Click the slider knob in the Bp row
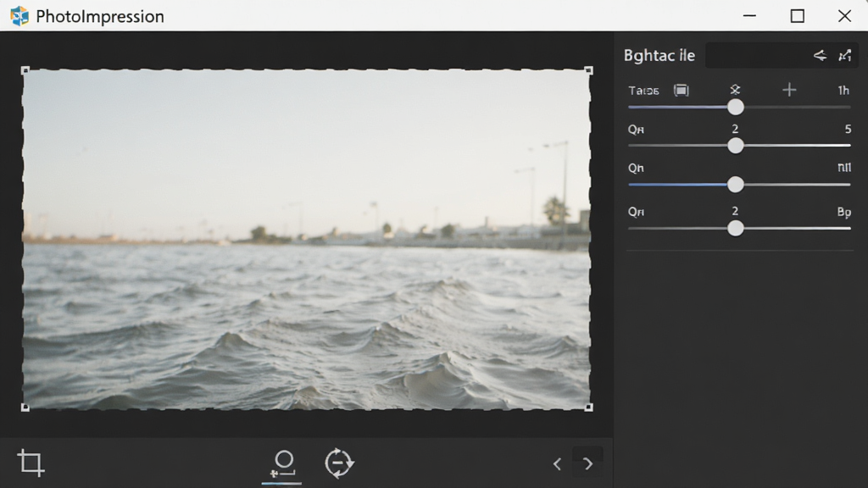Image resolution: width=868 pixels, height=488 pixels. tap(736, 228)
